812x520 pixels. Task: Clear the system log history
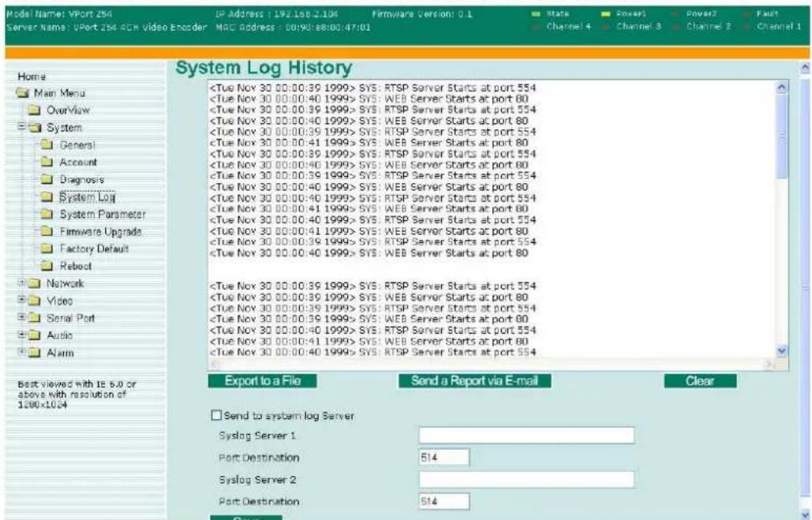(x=700, y=381)
